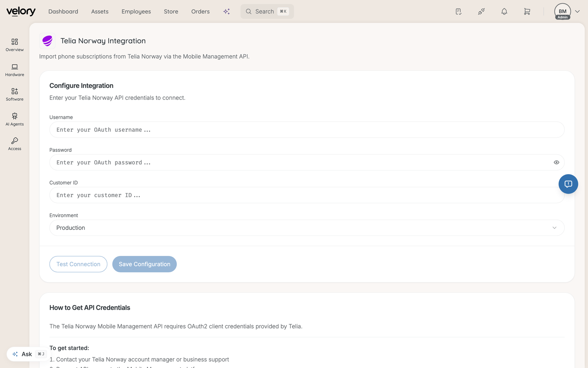Image resolution: width=588 pixels, height=368 pixels.
Task: Open the blue feedback chat bubble
Action: coord(568,184)
